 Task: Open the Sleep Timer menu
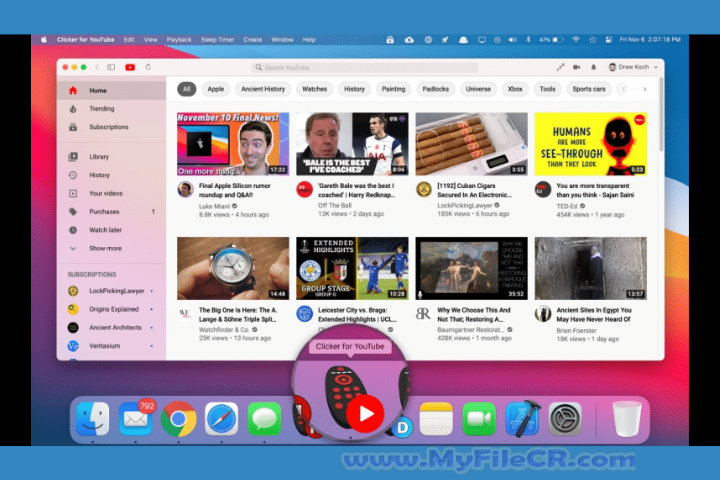(217, 40)
